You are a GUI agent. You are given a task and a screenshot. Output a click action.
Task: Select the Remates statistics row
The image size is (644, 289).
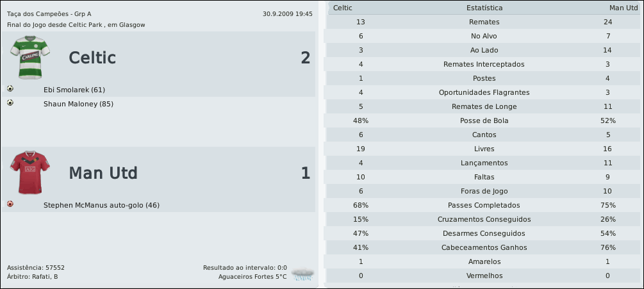[x=484, y=22]
